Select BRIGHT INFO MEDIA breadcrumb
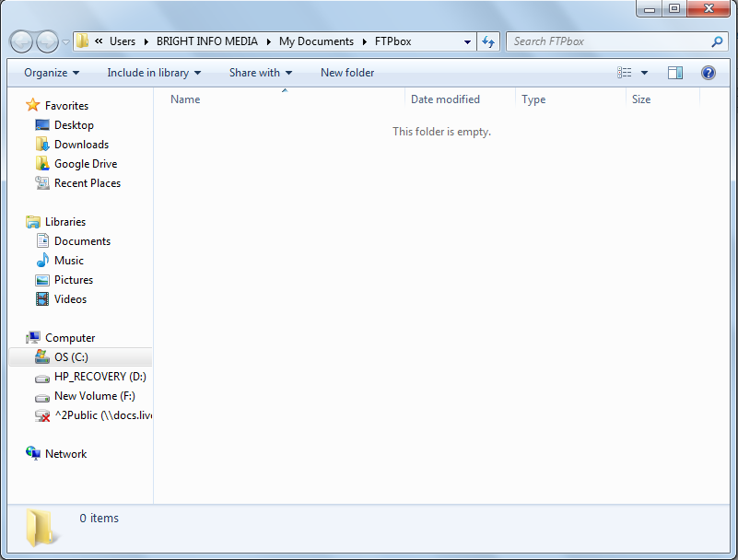Screen dimensions: 738x560 click(x=207, y=41)
